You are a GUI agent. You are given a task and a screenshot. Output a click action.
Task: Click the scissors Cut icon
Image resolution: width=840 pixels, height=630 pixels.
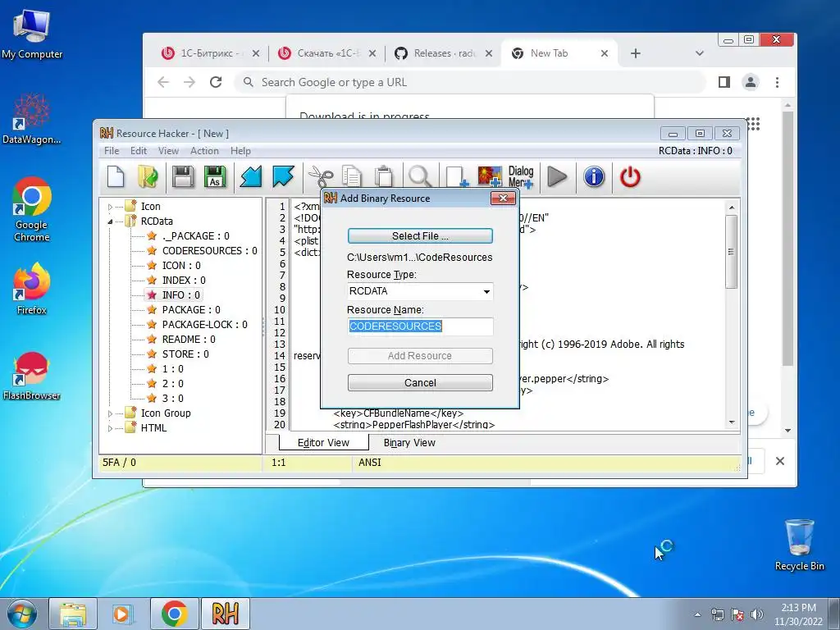[321, 177]
